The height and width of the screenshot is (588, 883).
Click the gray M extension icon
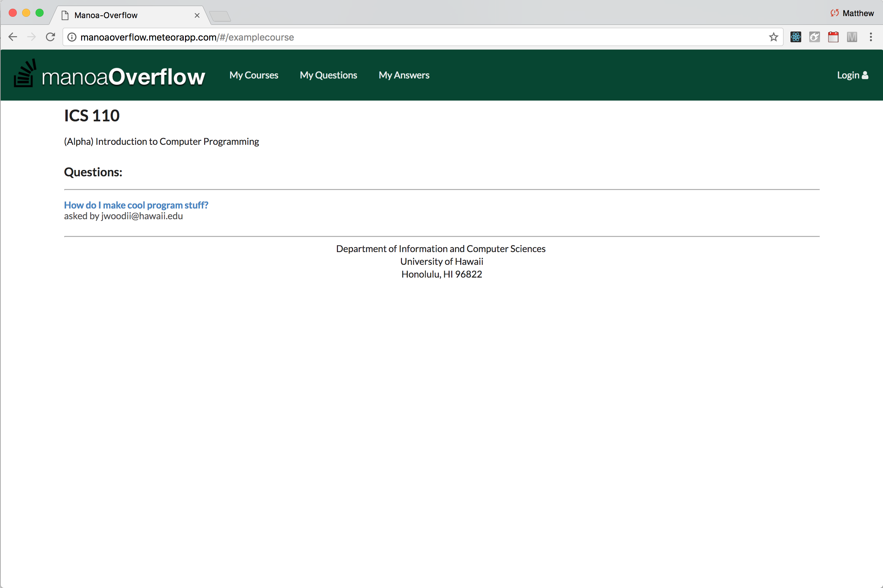tap(852, 37)
